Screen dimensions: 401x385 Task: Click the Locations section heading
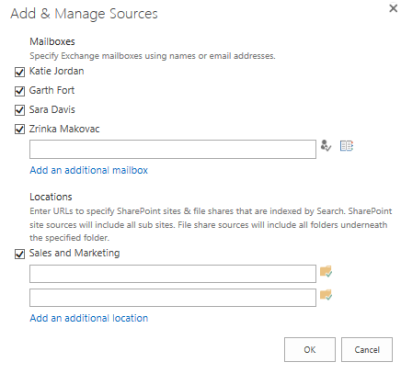click(x=51, y=197)
